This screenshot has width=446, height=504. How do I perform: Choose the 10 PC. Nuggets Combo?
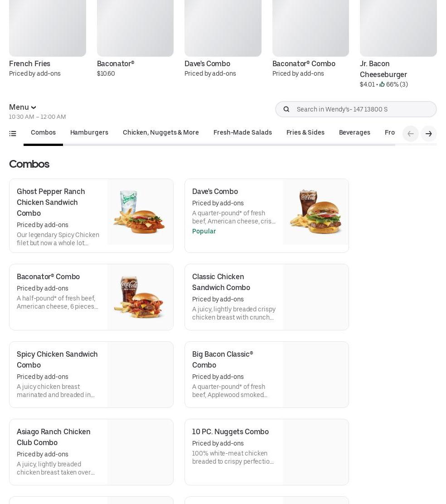click(x=267, y=452)
